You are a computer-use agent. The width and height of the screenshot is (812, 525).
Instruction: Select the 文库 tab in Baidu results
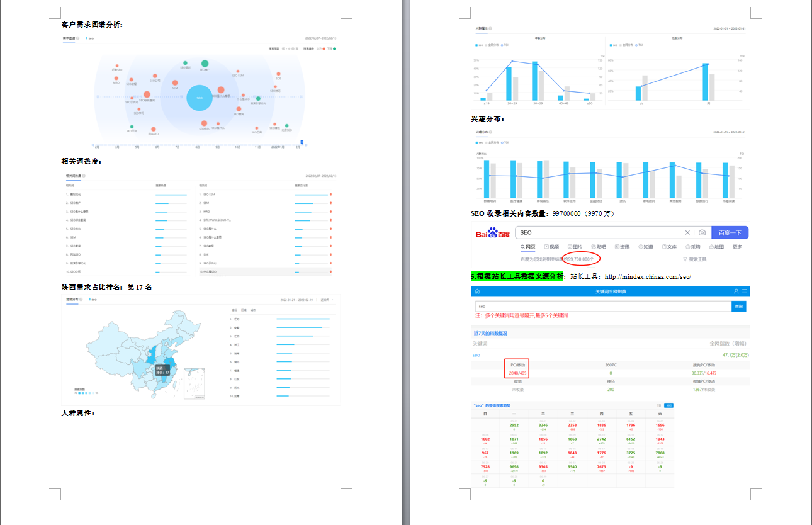pyautogui.click(x=669, y=247)
